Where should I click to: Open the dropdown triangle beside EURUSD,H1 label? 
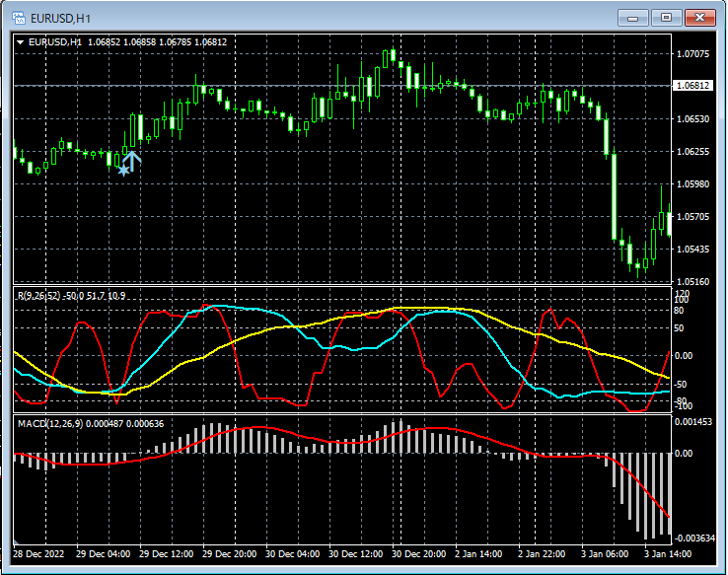(21, 42)
